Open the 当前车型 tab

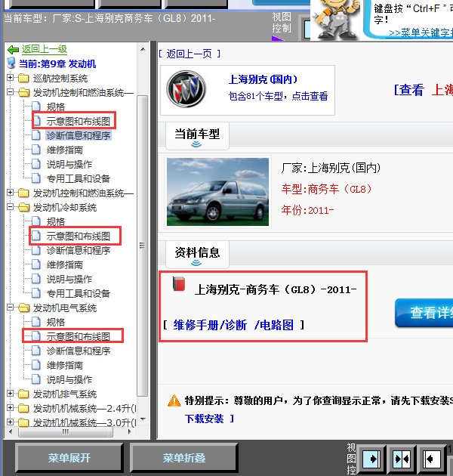coord(197,136)
